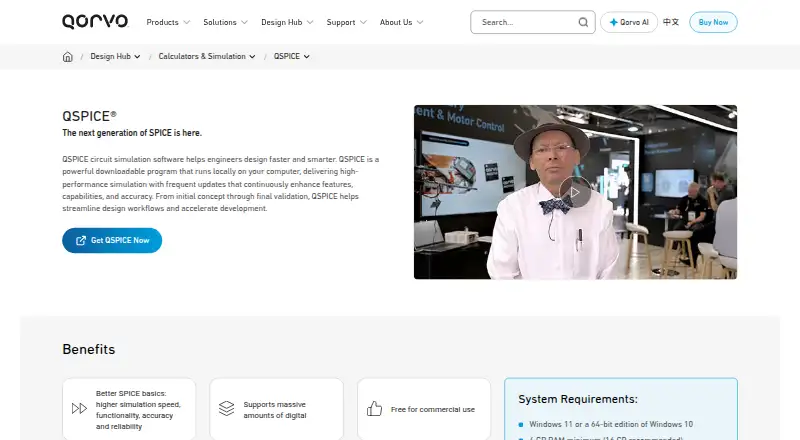Open the QSPICE breadcrumb link
The image size is (800, 440).
(287, 56)
